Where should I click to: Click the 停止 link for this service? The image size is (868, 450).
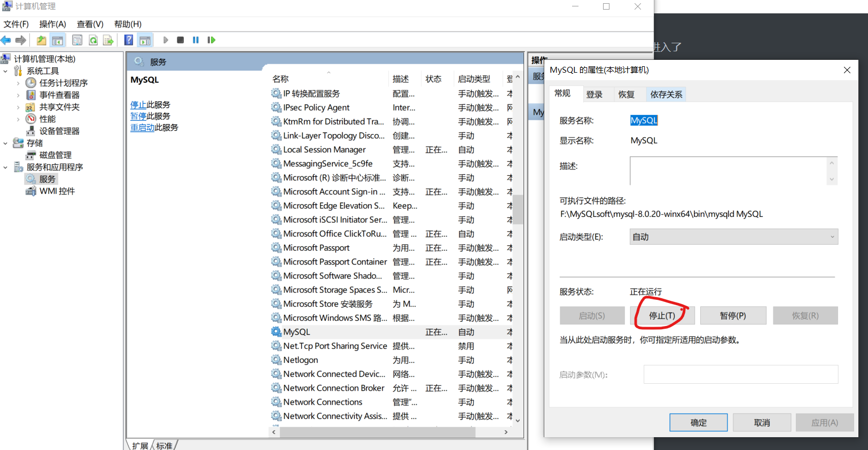click(138, 105)
